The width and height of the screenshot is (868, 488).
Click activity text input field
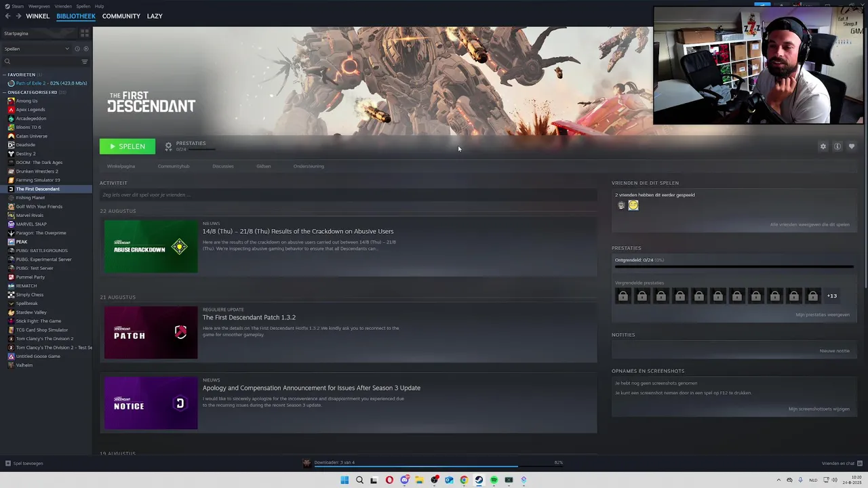click(349, 195)
